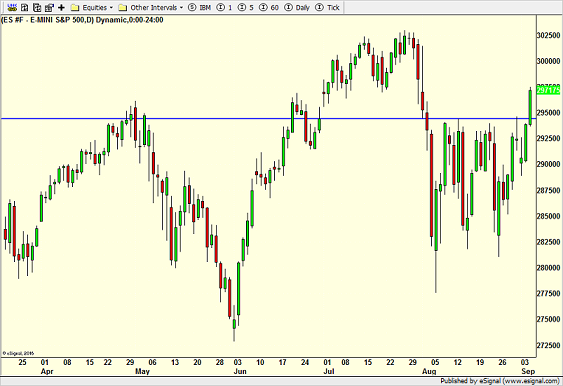Click the third toolbar grid-window icon
The image size is (563, 386).
tap(37, 7)
